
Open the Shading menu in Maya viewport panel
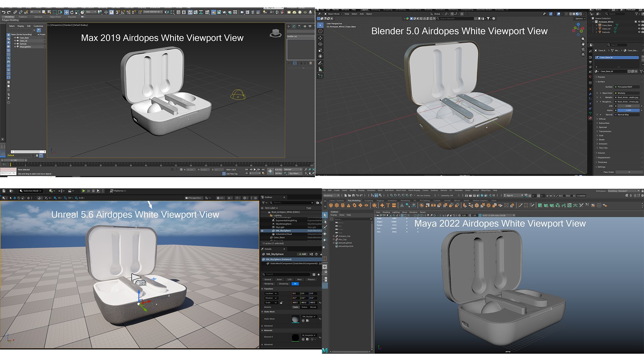click(x=386, y=212)
